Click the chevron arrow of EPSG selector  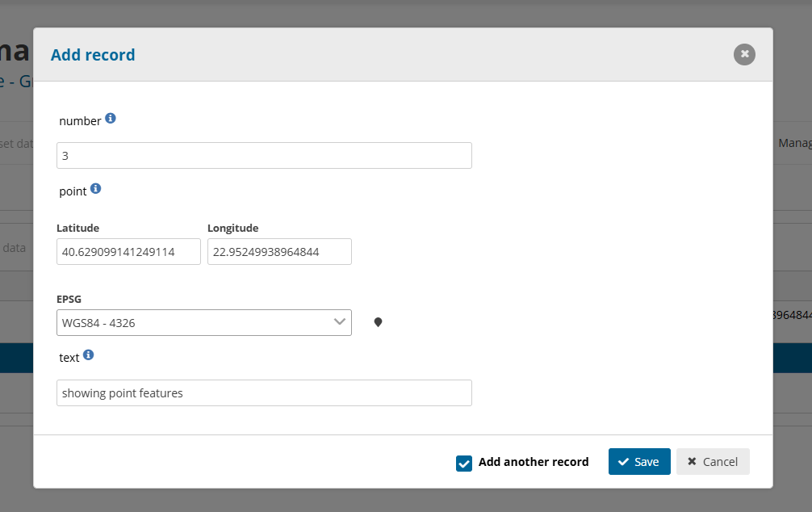[340, 322]
